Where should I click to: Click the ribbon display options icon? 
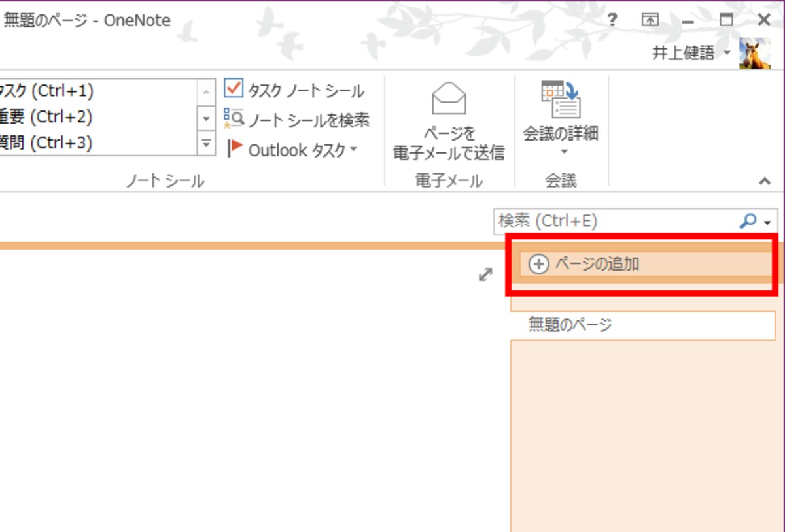point(650,20)
